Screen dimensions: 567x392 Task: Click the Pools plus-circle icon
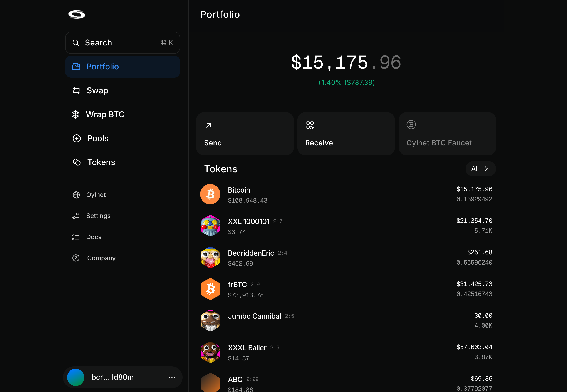coord(77,138)
